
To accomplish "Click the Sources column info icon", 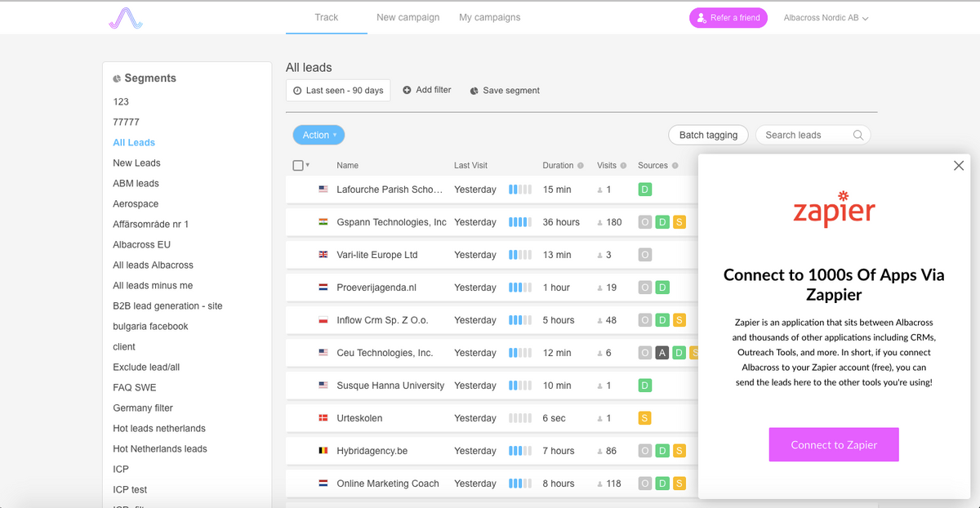I will (675, 166).
